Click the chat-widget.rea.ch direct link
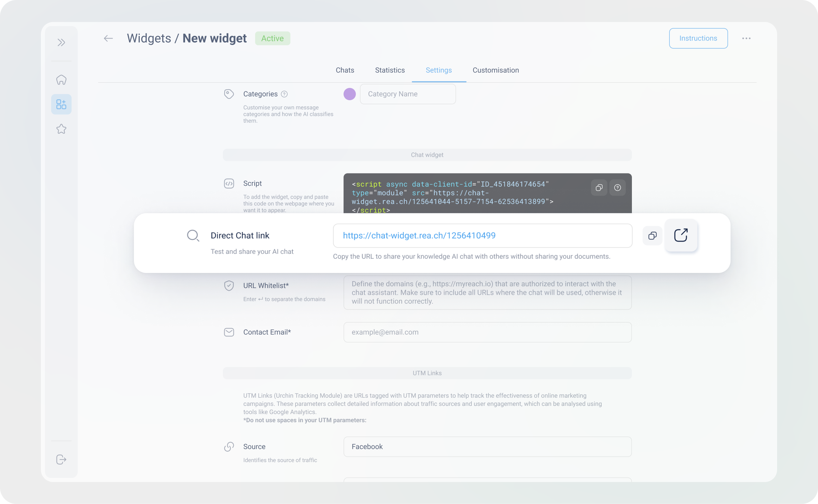This screenshot has height=504, width=818. (x=419, y=235)
